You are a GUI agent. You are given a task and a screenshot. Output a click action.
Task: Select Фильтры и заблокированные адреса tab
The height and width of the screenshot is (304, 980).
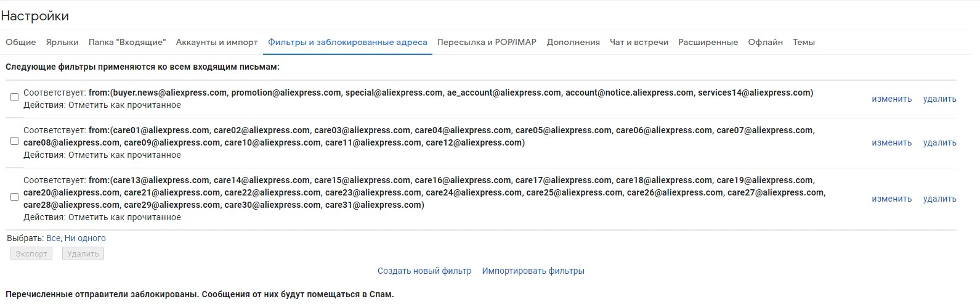click(x=347, y=42)
